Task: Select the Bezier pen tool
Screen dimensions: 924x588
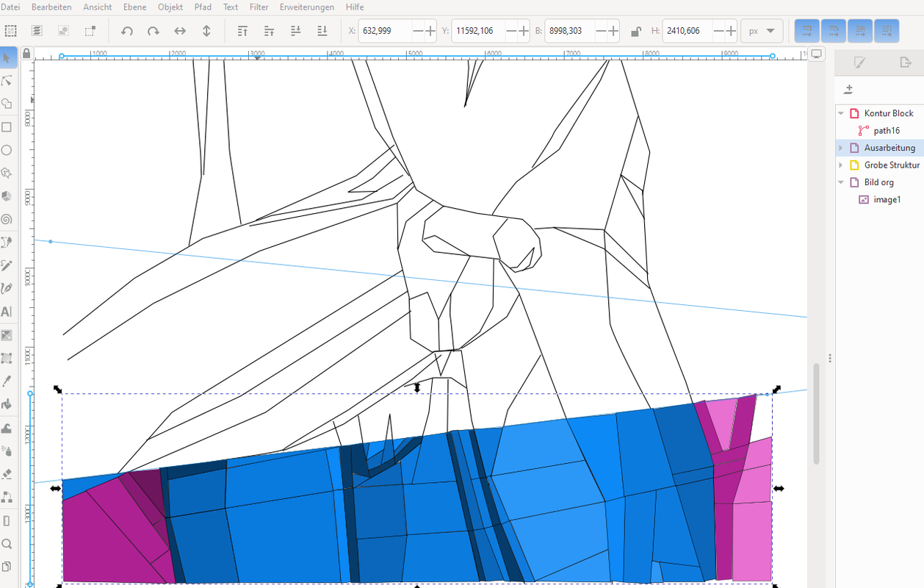Action: coord(7,243)
